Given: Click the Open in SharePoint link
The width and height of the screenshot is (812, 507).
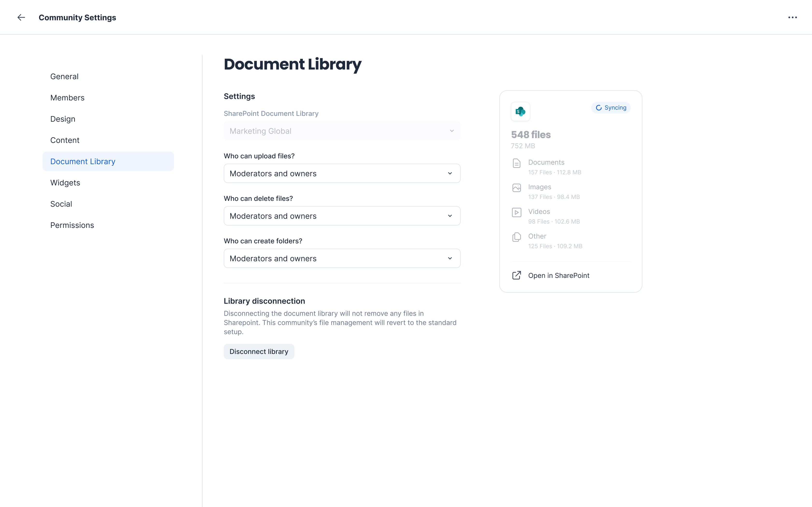Looking at the screenshot, I should pyautogui.click(x=558, y=276).
